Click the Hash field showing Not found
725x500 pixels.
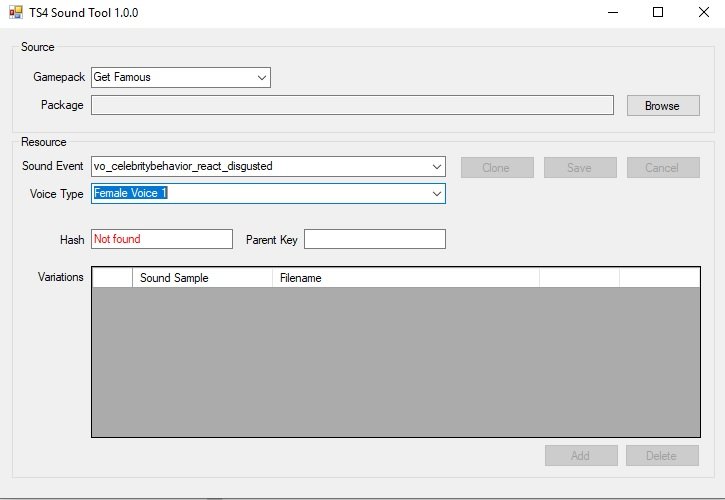[x=162, y=239]
